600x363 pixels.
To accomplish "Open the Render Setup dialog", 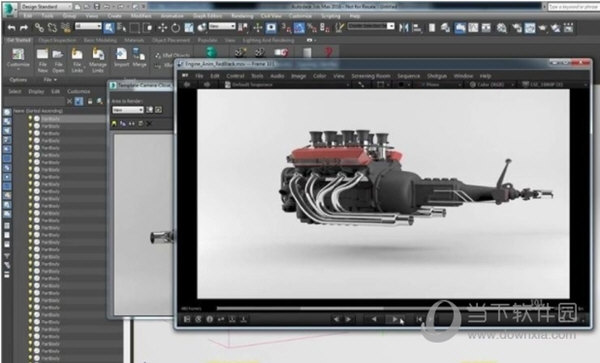I will [x=517, y=28].
